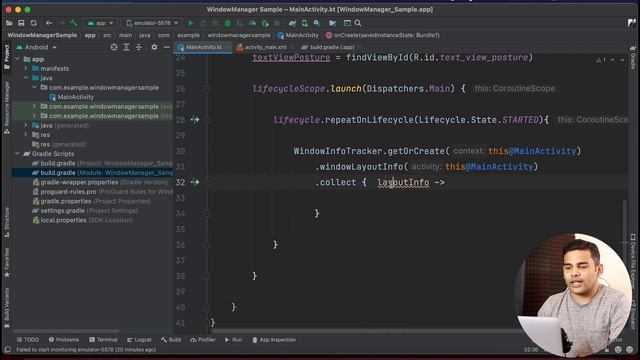The height and width of the screenshot is (360, 640).
Task: Save all files with the floppy-disk icon
Action: pyautogui.click(x=21, y=23)
